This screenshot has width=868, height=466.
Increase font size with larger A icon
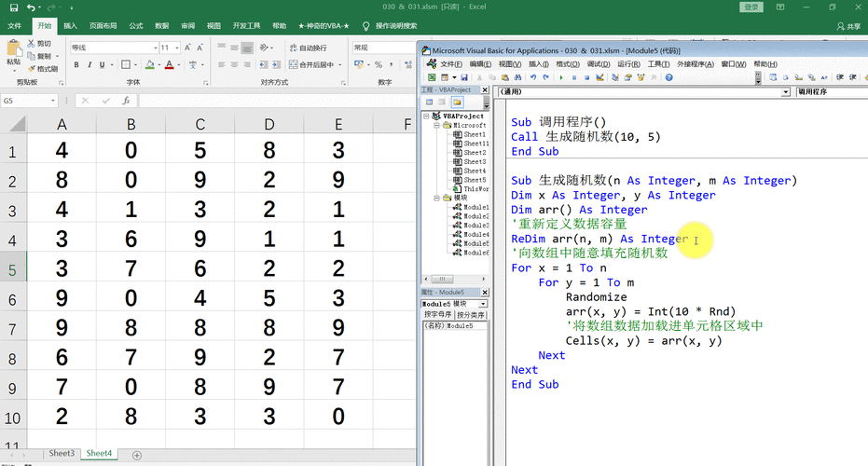[187, 48]
